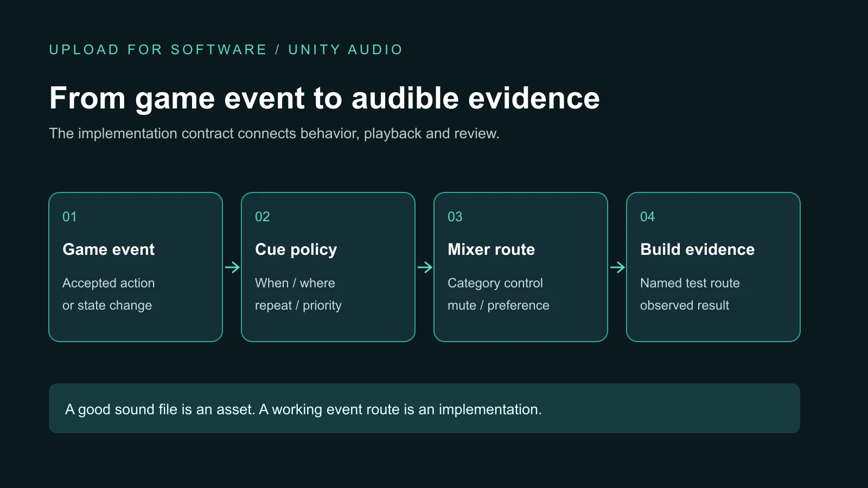Screen dimensions: 868x488
Task: Select the text "When / where"
Action: click(295, 283)
